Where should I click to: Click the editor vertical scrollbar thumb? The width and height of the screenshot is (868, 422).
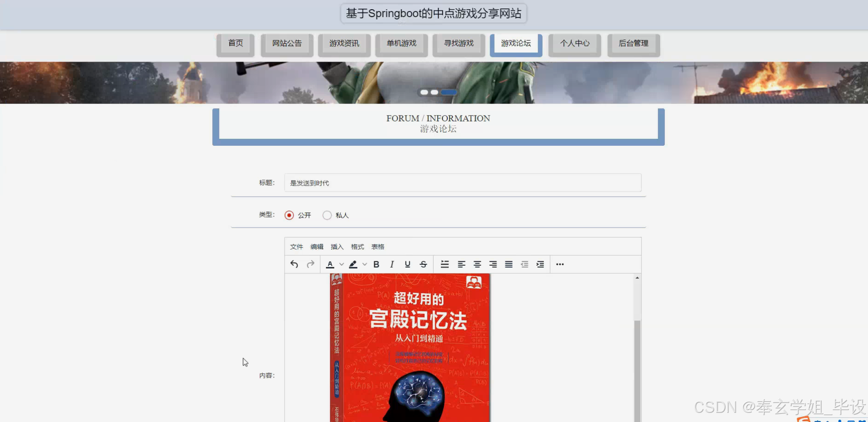[x=637, y=371]
